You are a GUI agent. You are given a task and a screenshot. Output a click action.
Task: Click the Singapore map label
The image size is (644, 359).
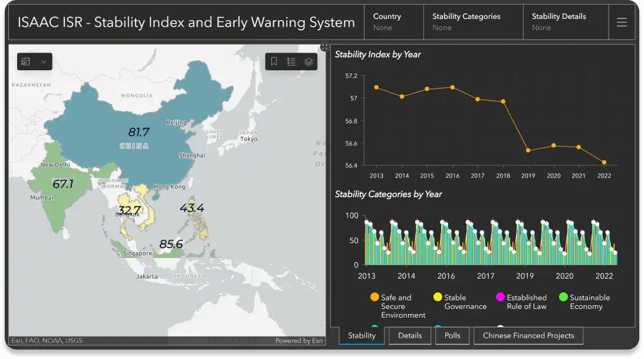coord(137,253)
